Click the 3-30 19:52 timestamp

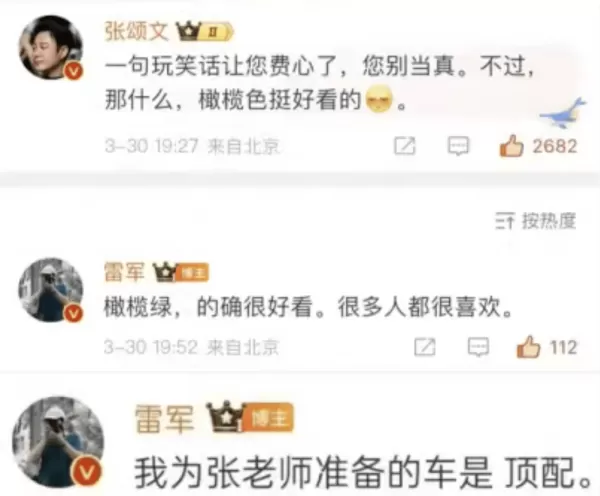coord(151,347)
